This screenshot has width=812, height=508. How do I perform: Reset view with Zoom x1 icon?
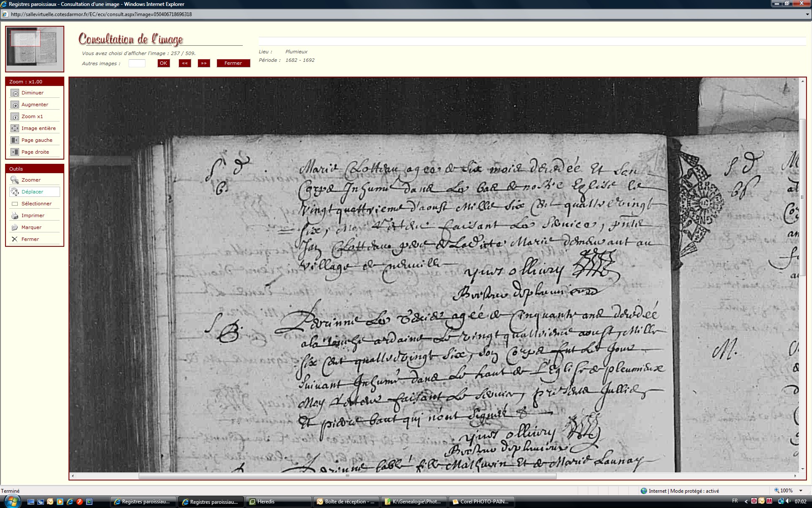tap(15, 117)
